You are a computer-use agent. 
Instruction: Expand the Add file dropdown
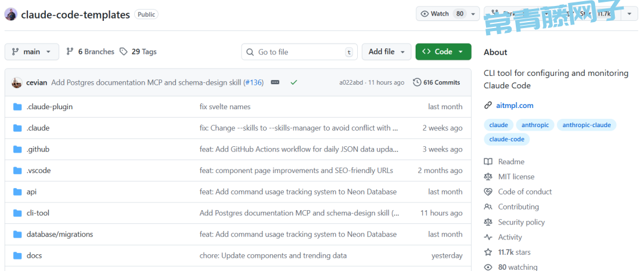(x=386, y=52)
